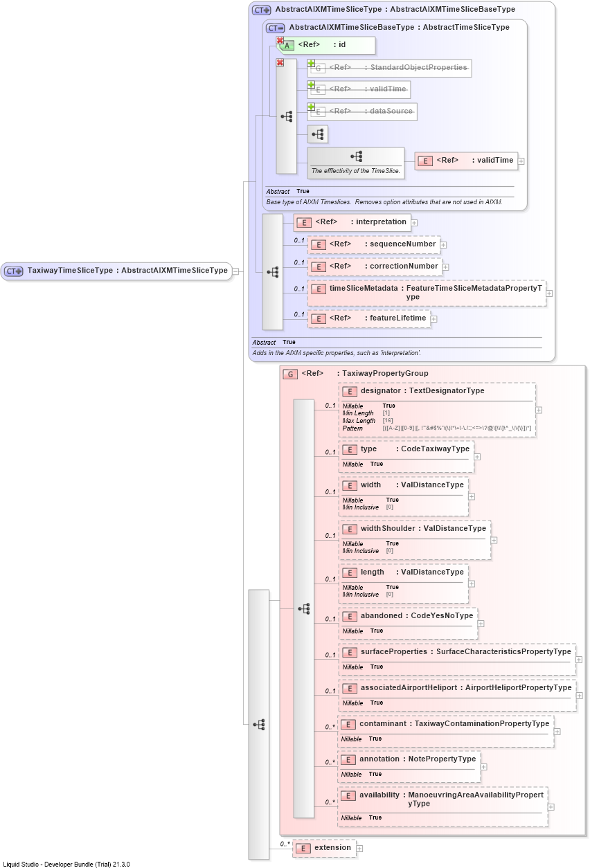
Task: Click the red X marker on the id attribute
Action: click(280, 40)
